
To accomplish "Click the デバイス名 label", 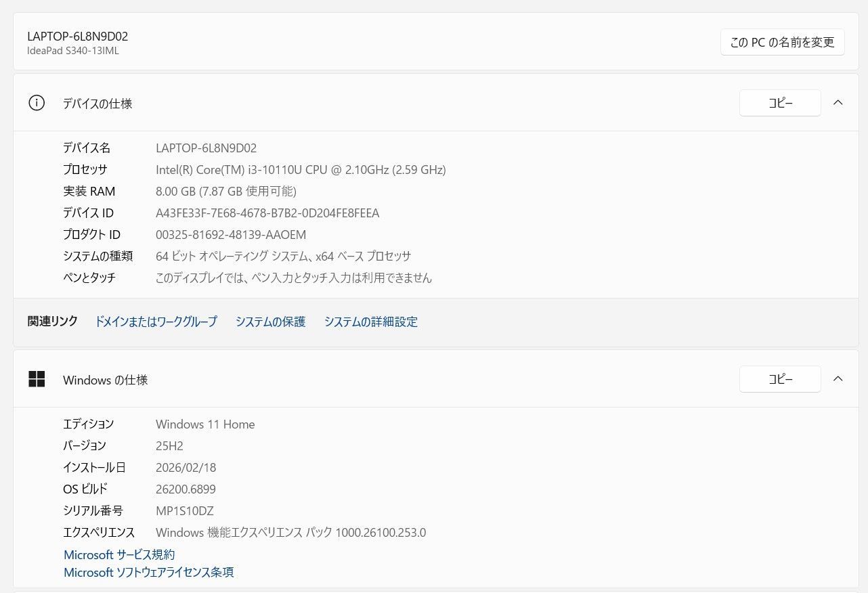I will [x=87, y=148].
